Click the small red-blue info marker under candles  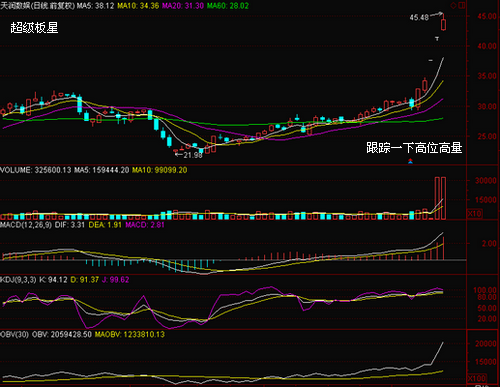410,161
